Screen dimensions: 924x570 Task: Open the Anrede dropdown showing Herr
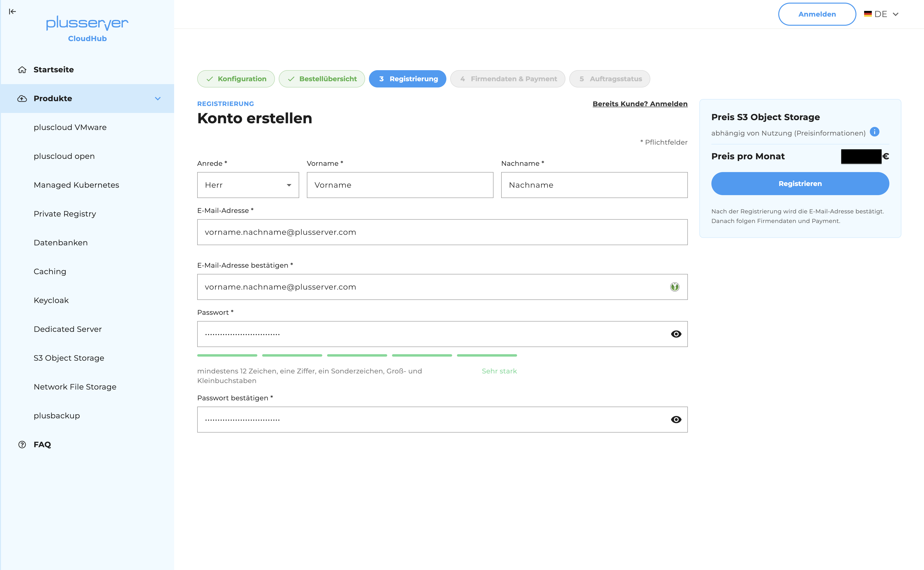[x=248, y=185]
